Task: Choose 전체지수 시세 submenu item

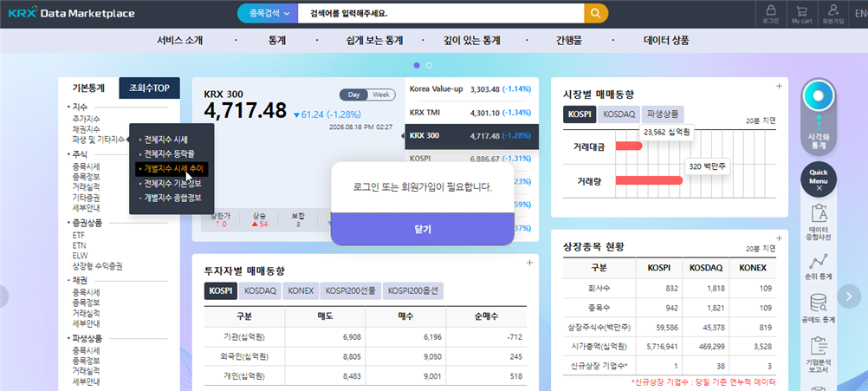Action: (x=166, y=139)
